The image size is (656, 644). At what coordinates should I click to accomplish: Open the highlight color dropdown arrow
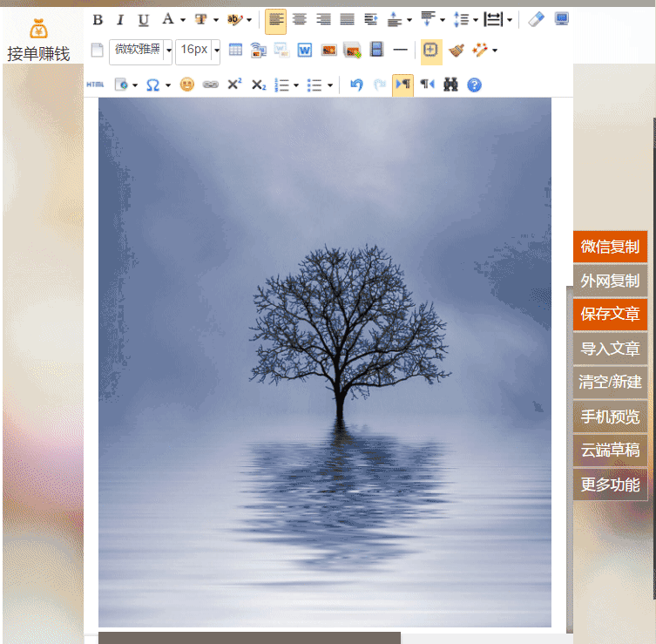click(249, 20)
